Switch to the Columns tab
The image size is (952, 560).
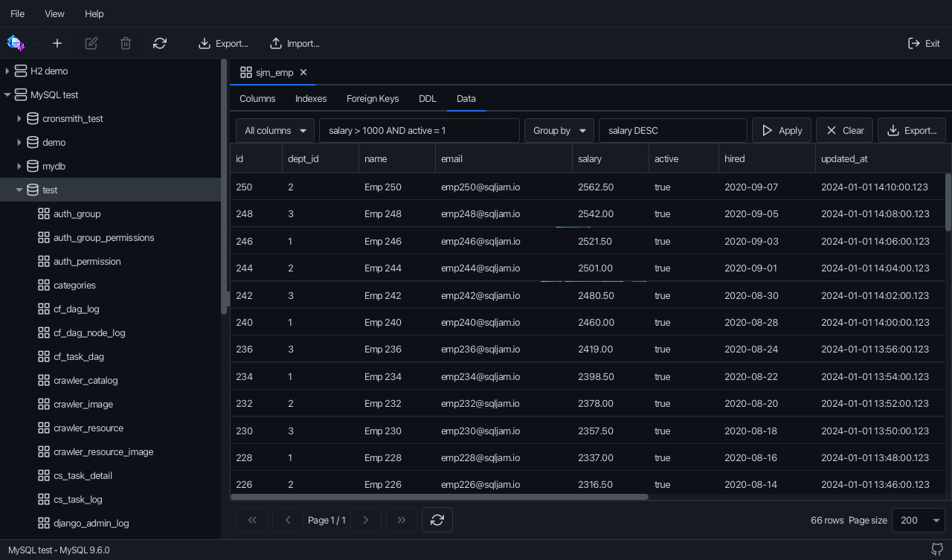257,98
